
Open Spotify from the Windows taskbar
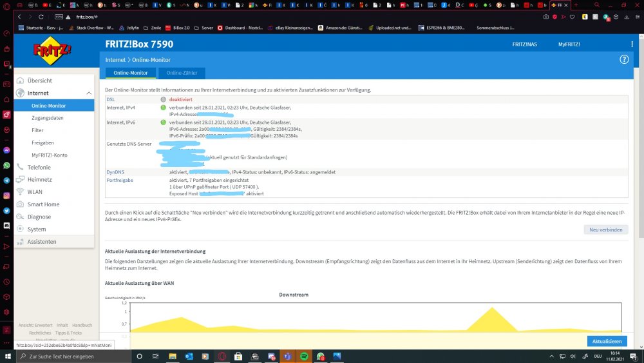pos(304,356)
